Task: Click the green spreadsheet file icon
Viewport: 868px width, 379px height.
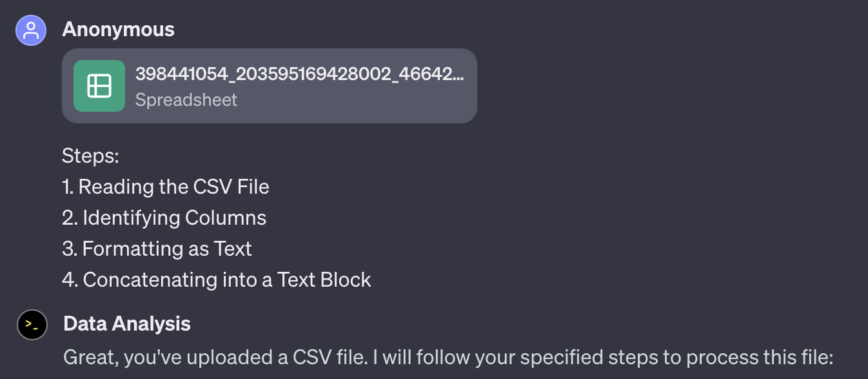Action: click(x=99, y=86)
